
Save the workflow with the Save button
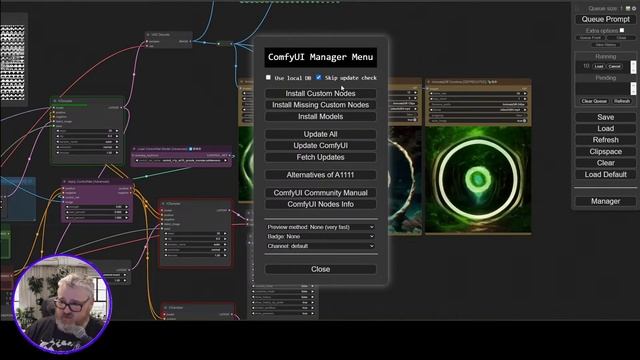[x=606, y=117]
